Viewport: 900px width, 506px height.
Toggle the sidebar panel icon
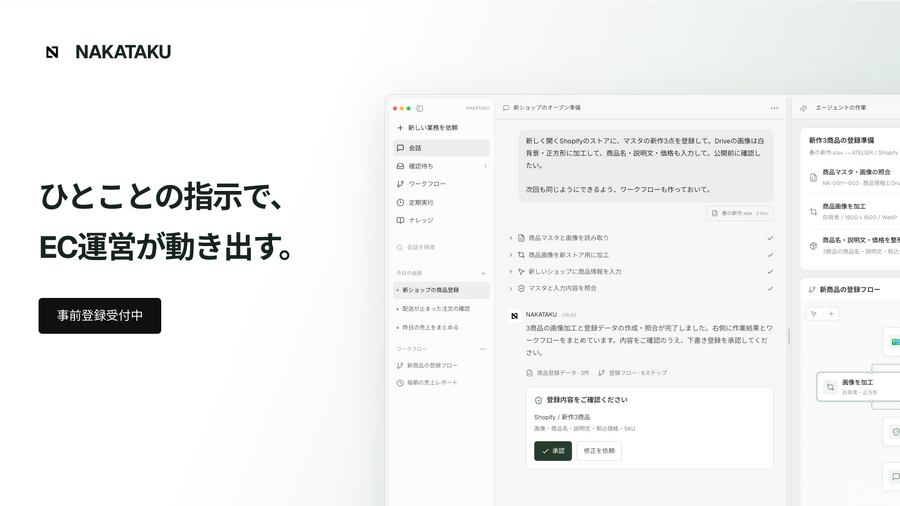pyautogui.click(x=420, y=108)
